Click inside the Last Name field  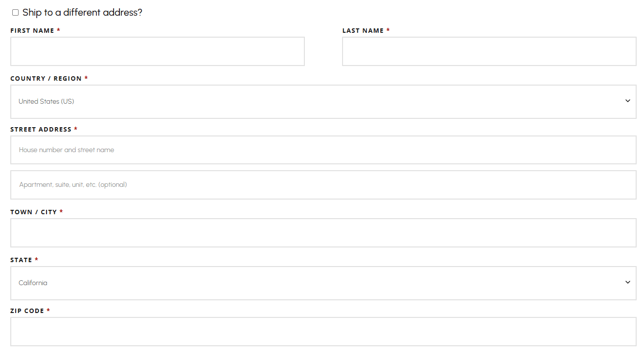tap(489, 51)
